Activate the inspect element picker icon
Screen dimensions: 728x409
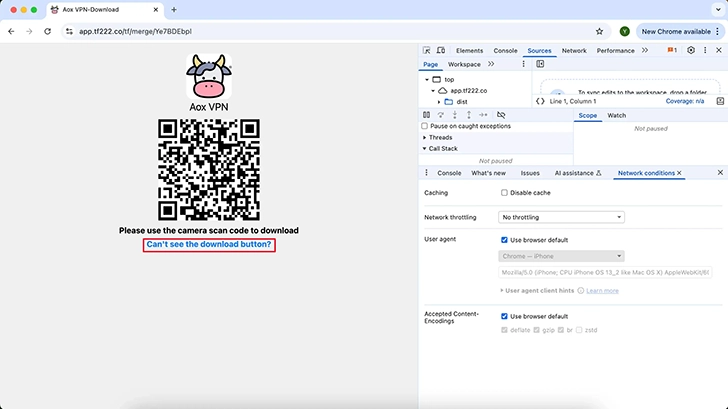[x=426, y=50]
